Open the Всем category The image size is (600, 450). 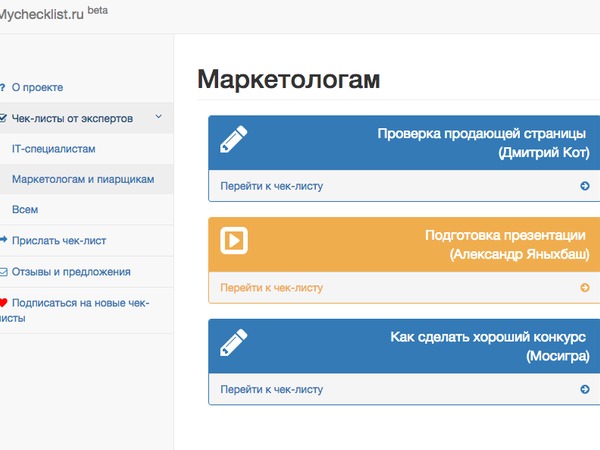click(x=25, y=210)
